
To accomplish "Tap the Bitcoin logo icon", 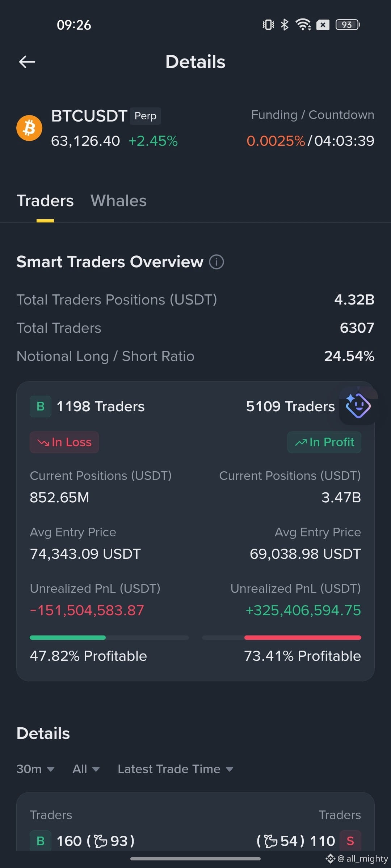I will (29, 128).
